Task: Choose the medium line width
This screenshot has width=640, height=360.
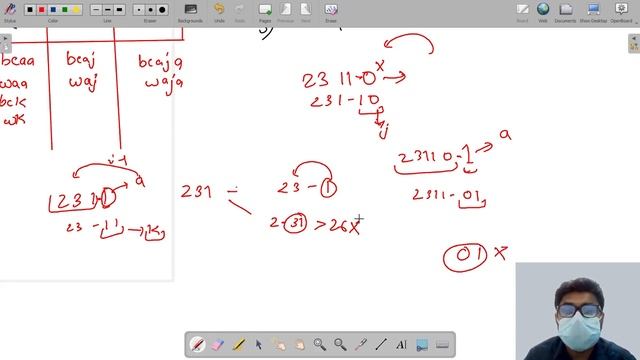Action: coord(107,9)
